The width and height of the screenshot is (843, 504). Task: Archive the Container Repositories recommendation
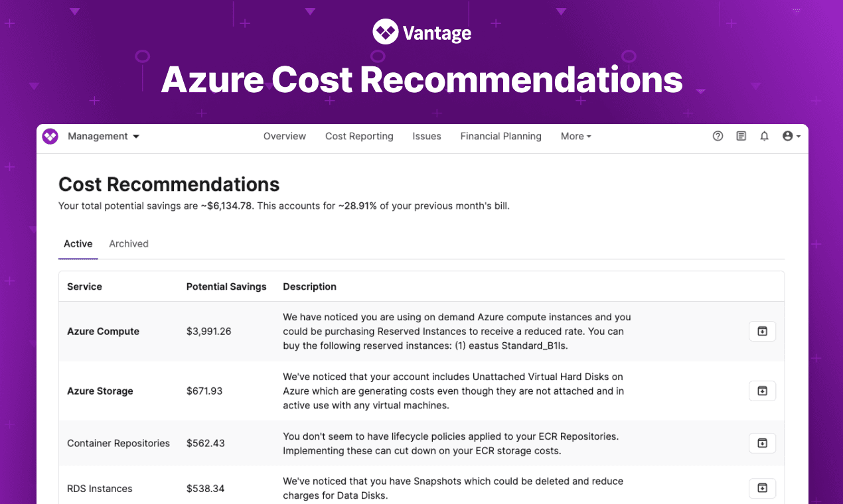762,443
